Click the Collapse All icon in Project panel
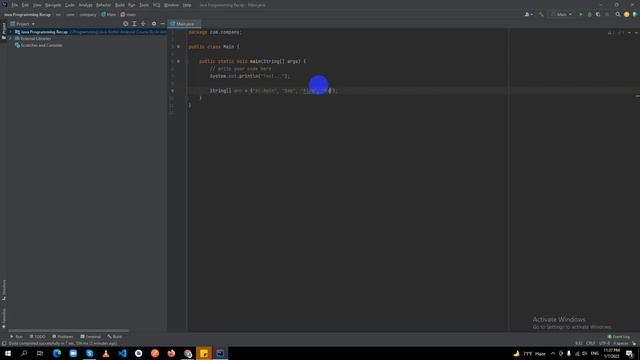The height and width of the screenshot is (360, 640). (143, 24)
